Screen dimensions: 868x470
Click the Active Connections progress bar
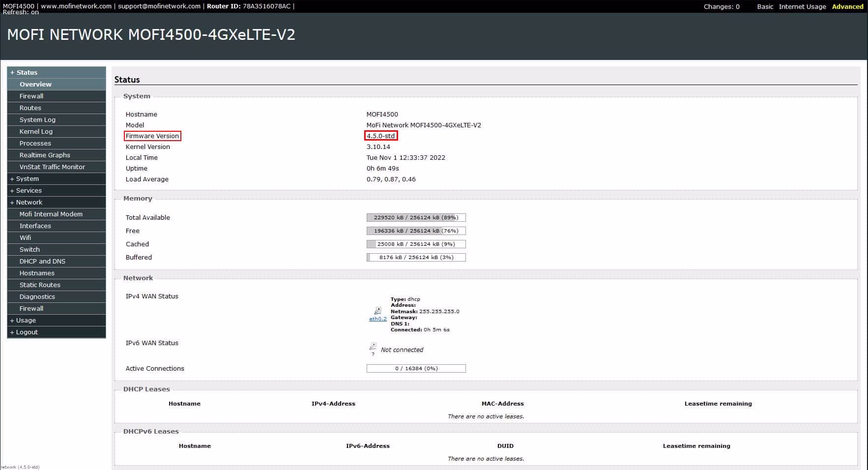coord(416,368)
